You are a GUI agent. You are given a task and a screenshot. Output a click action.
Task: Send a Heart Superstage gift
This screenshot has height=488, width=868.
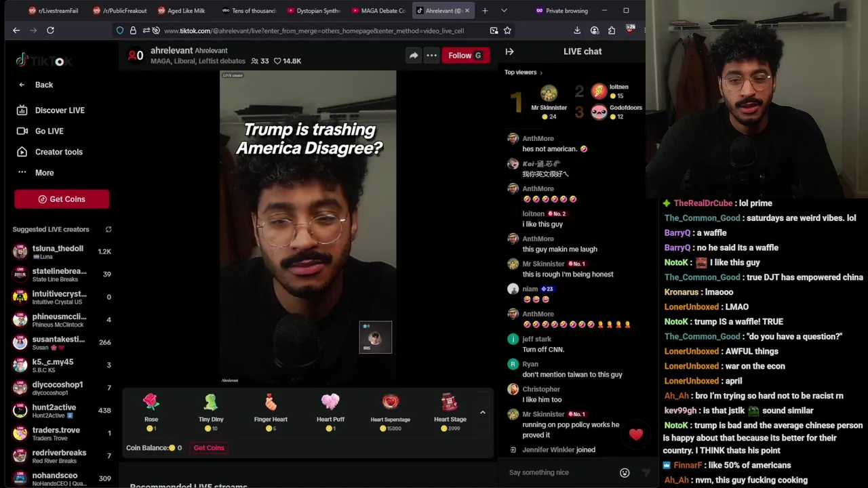click(390, 411)
